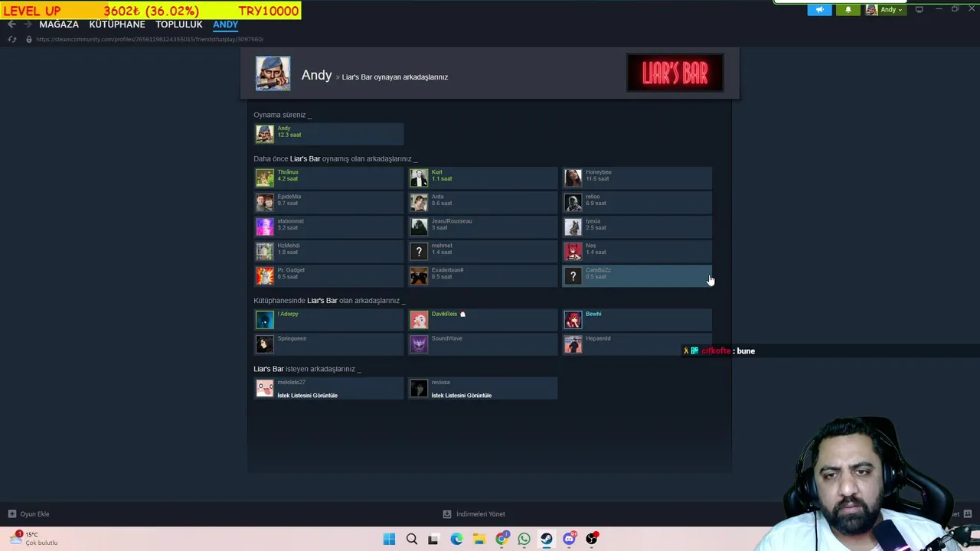Viewport: 980px width, 551px height.
Task: Click the Oyun Ekle button label
Action: (34, 514)
